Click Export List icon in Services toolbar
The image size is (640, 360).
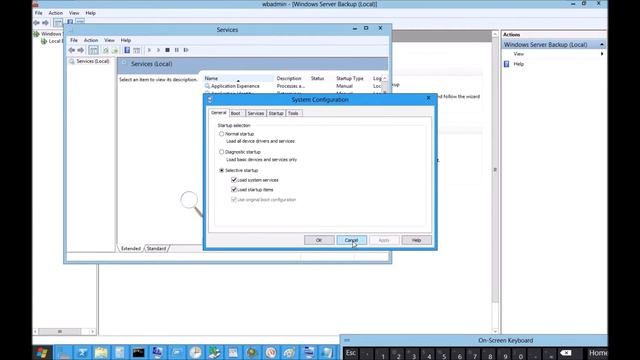pos(115,50)
